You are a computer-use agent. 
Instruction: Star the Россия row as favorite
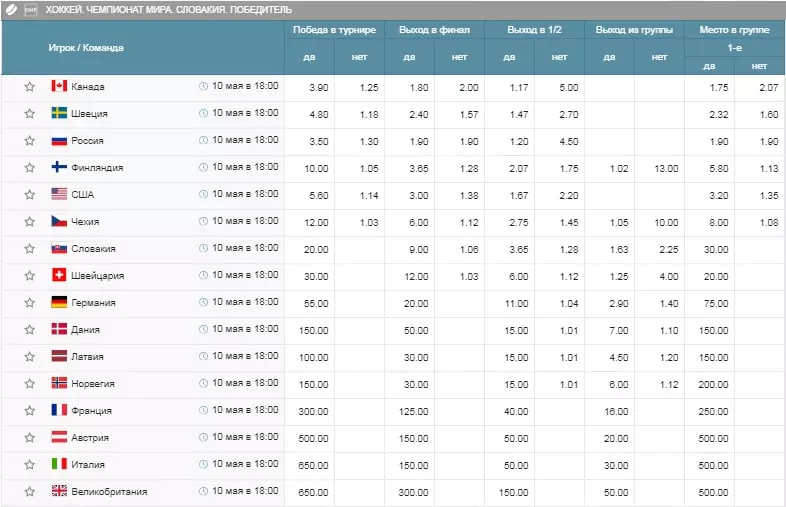pos(30,141)
